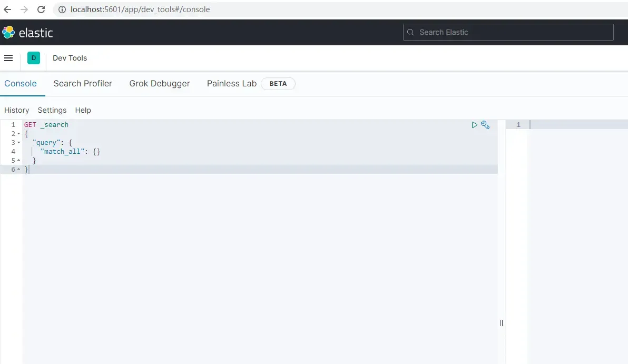The height and width of the screenshot is (364, 628).
Task: Click the browser forward arrow
Action: pyautogui.click(x=24, y=9)
